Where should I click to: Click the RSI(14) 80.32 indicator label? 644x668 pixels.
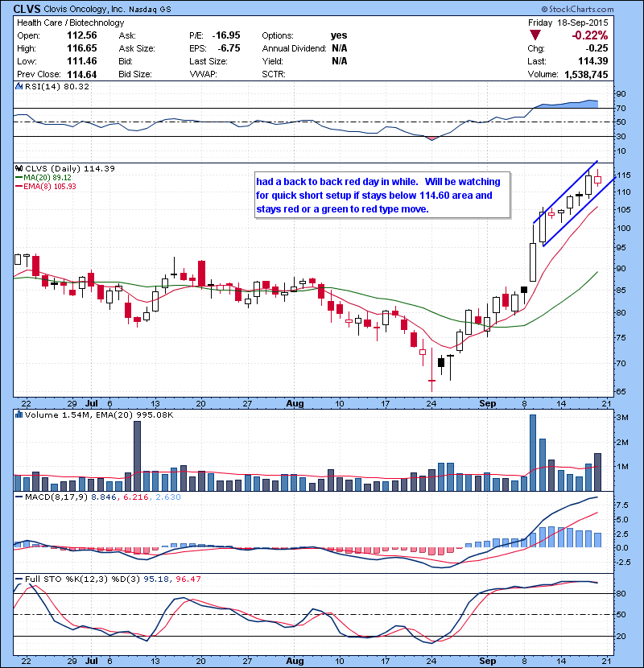click(57, 86)
